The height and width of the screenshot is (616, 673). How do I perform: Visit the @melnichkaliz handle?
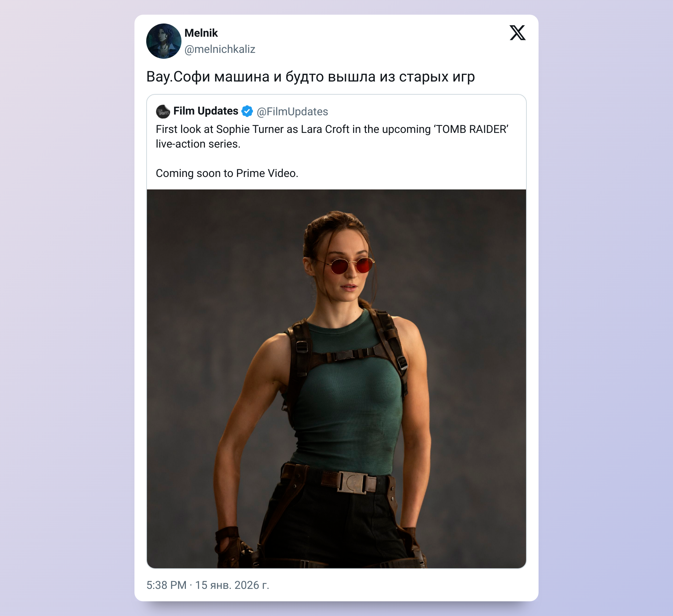(220, 49)
